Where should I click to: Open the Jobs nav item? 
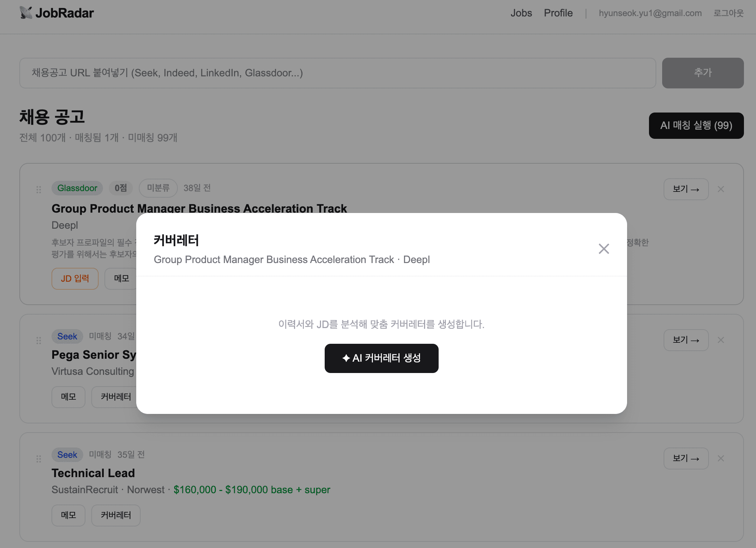coord(521,13)
